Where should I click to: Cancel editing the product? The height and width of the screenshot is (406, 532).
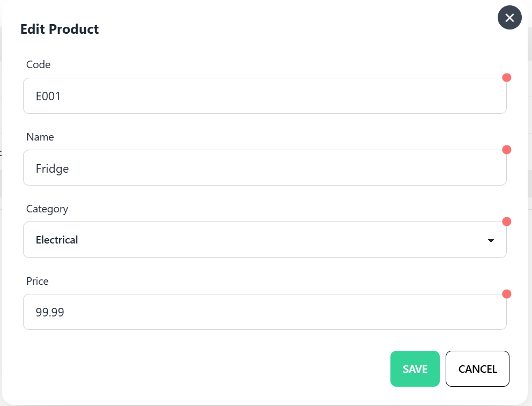(x=477, y=368)
